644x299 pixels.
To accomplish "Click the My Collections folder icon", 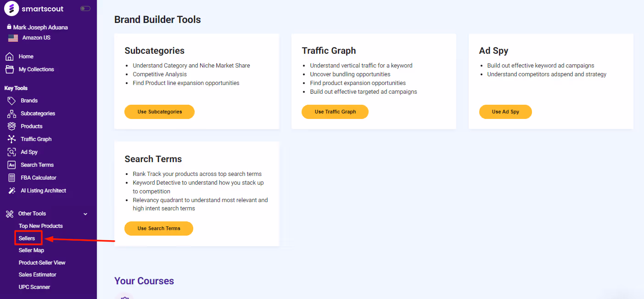I will click(x=10, y=69).
